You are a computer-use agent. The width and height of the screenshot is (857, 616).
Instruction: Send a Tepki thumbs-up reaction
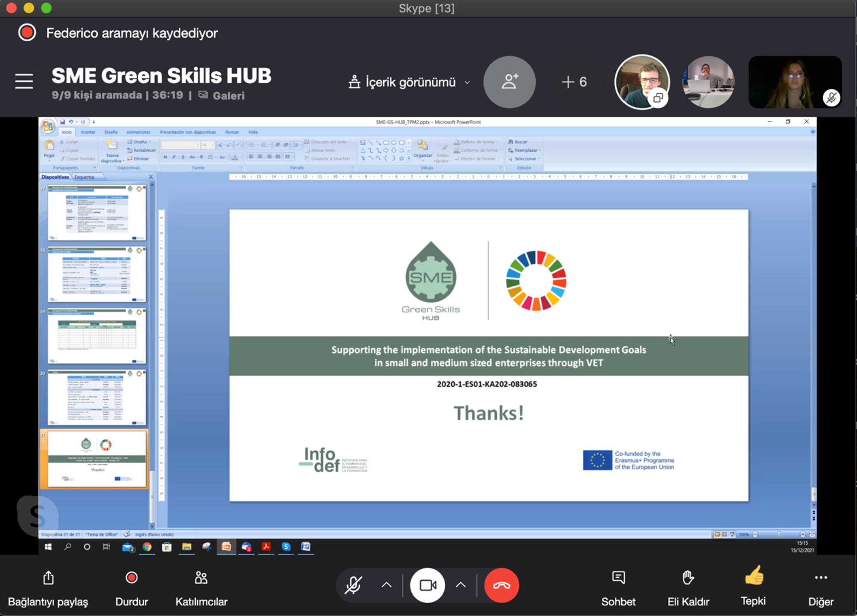pyautogui.click(x=753, y=576)
